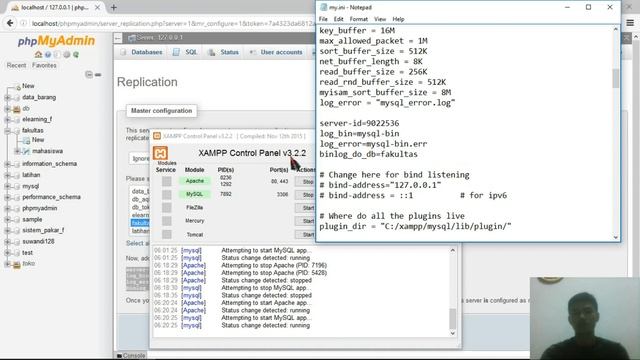The image size is (640, 360).
Task: Open the Edit menu in Notepad
Action: point(338,19)
